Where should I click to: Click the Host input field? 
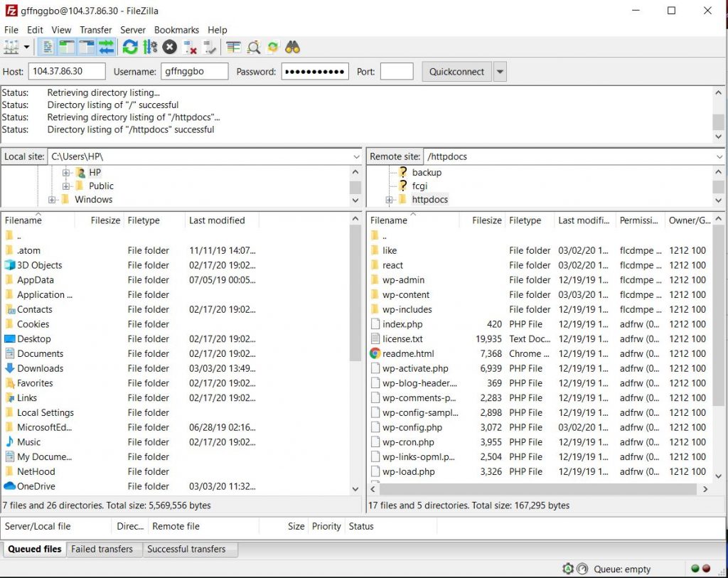(x=67, y=72)
